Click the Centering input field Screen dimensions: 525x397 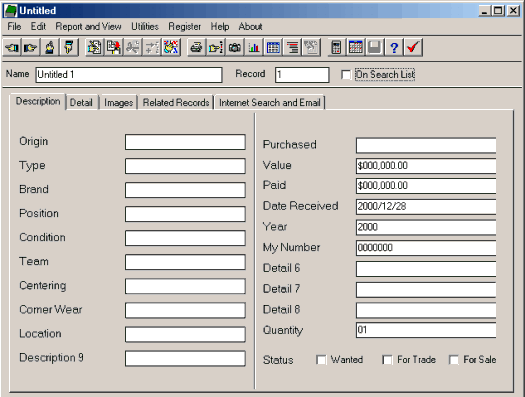click(x=185, y=286)
